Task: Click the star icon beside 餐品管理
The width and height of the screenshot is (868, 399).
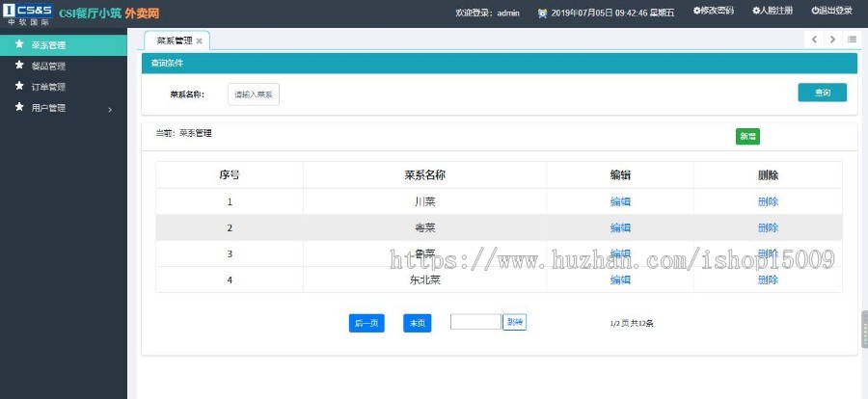Action: 18,66
